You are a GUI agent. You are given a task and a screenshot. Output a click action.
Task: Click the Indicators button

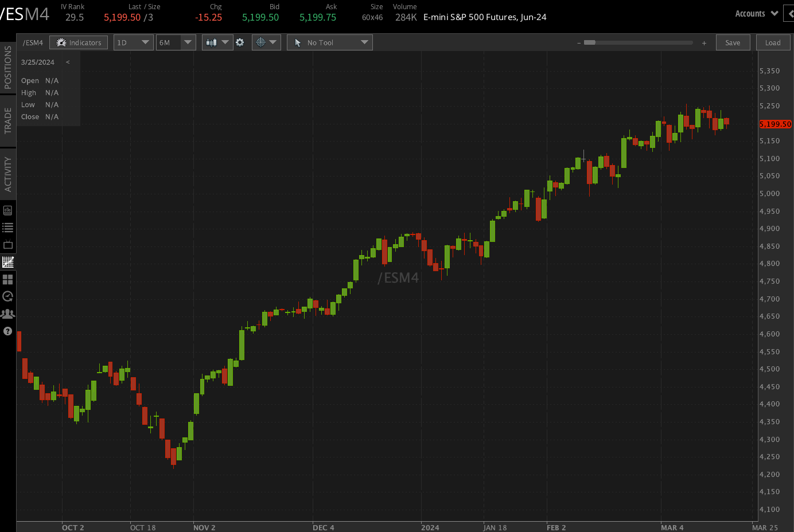pos(79,42)
